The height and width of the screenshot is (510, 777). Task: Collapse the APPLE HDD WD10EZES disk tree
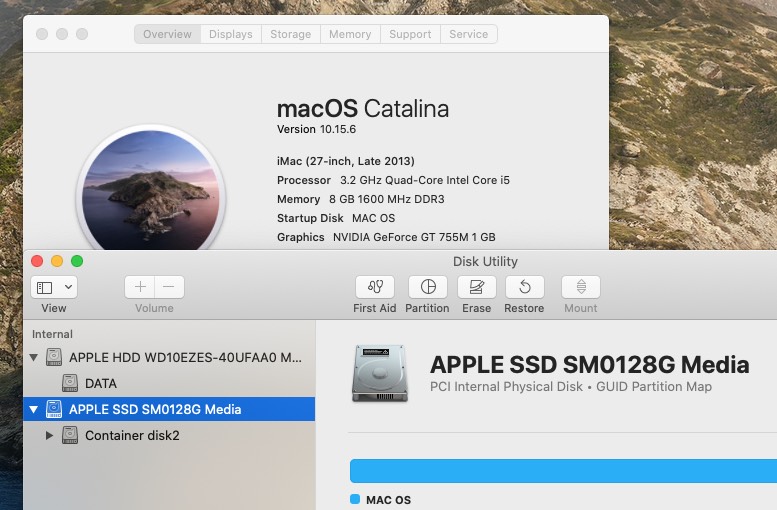[34, 357]
